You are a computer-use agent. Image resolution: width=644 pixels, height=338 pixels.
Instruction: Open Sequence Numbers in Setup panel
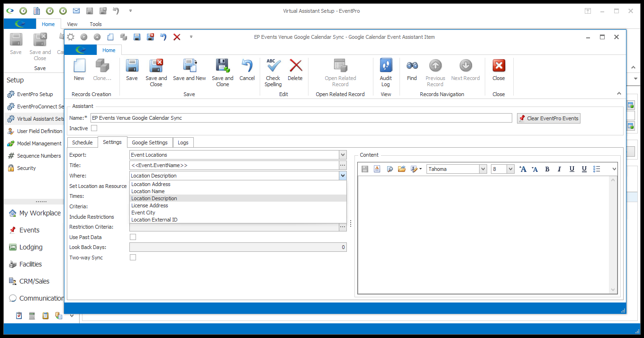pyautogui.click(x=39, y=156)
